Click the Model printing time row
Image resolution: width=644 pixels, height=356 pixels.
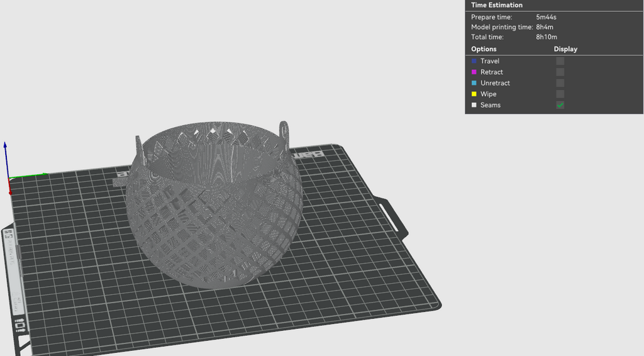coord(553,27)
